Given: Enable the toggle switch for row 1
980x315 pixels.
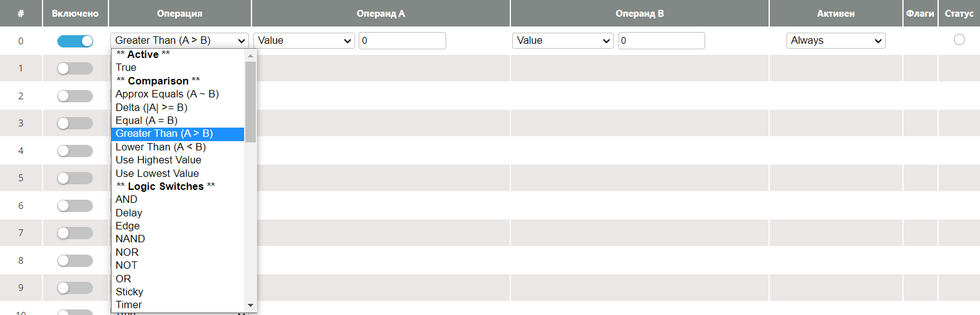Looking at the screenshot, I should (x=75, y=68).
